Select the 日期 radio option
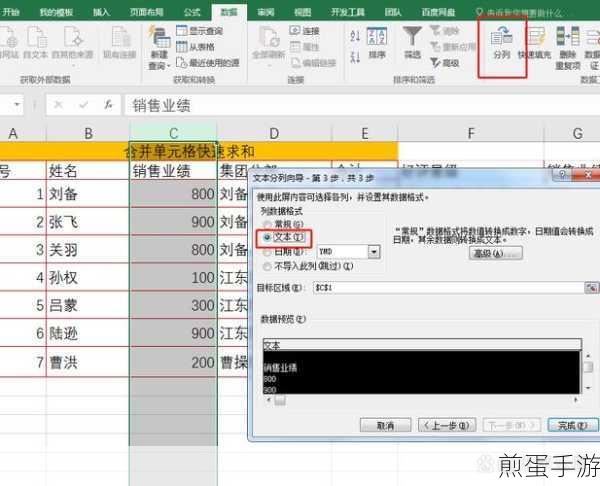 click(267, 252)
